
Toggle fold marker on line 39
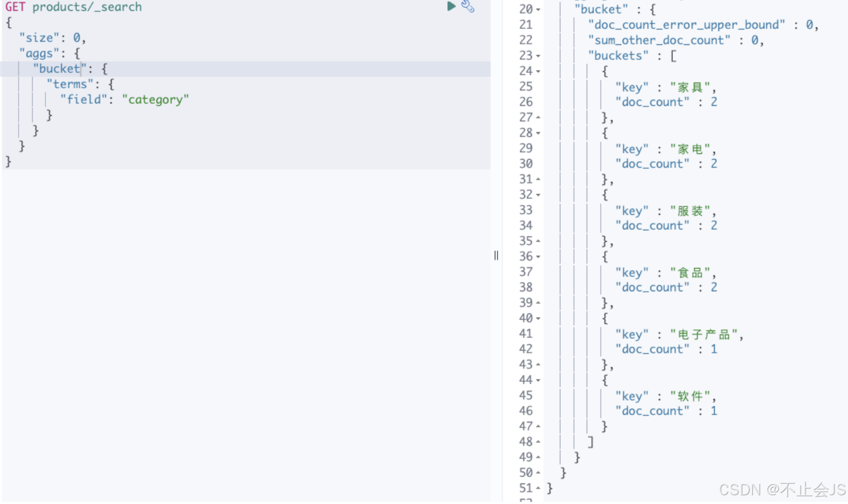(x=538, y=303)
